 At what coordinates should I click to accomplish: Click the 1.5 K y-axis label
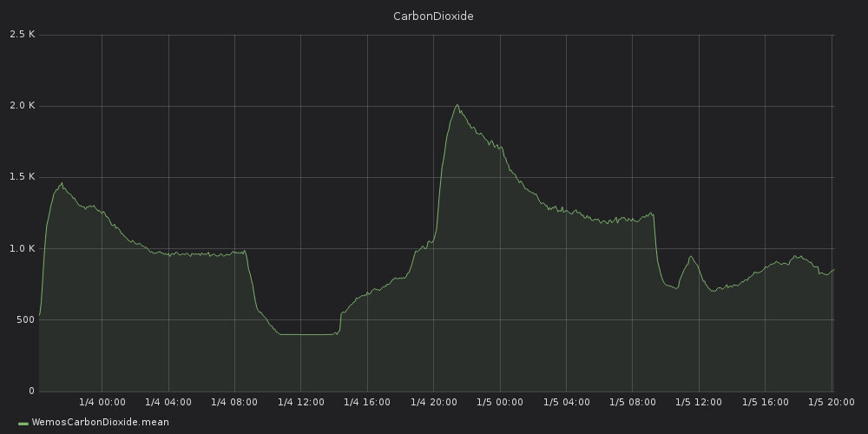click(22, 177)
